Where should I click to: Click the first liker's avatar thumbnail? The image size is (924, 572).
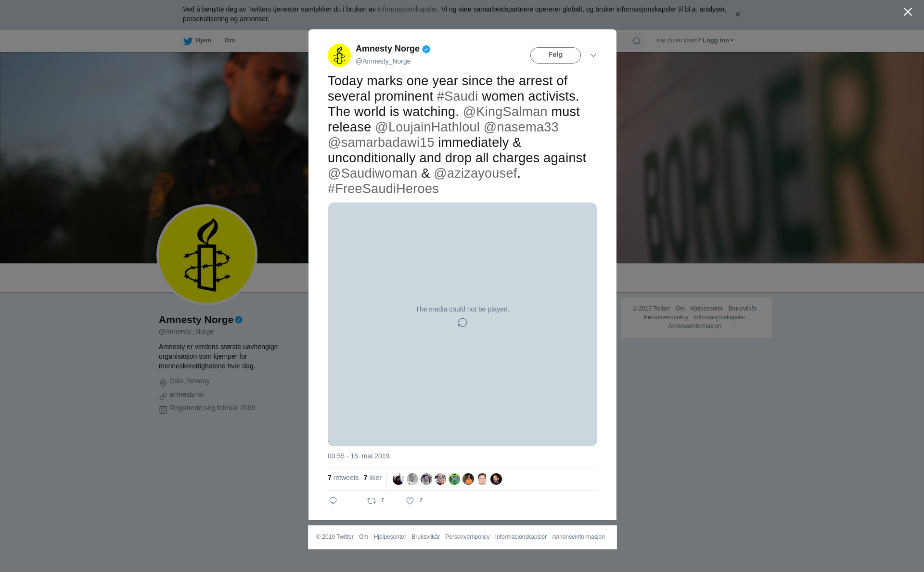point(398,479)
